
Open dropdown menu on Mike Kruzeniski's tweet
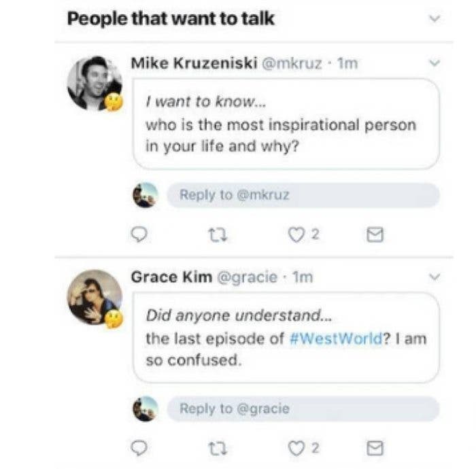[435, 63]
